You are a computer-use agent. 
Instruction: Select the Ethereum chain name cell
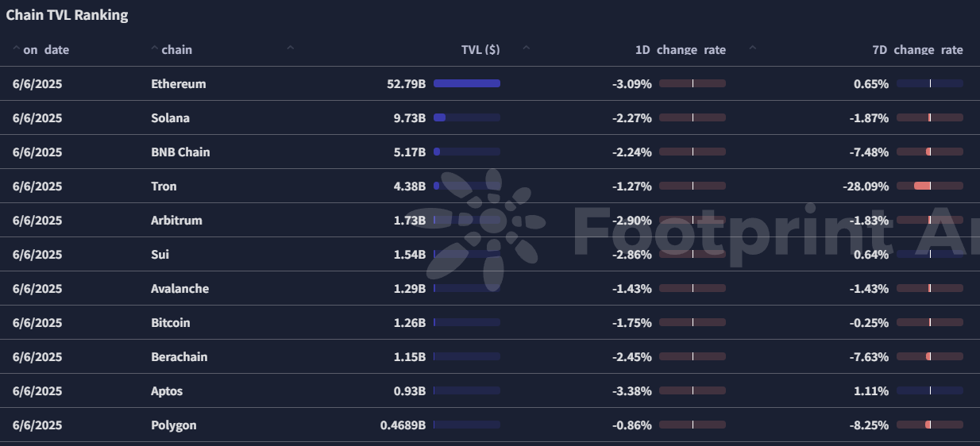178,84
